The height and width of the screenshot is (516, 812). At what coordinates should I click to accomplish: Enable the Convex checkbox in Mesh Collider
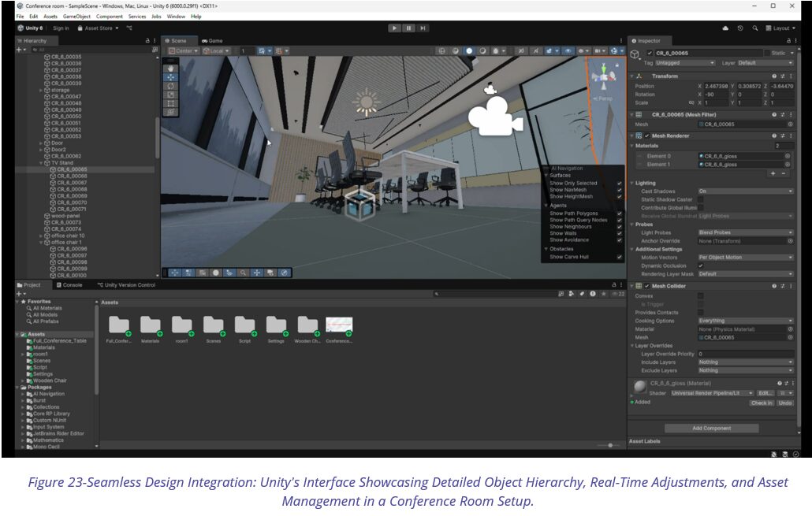tap(700, 296)
